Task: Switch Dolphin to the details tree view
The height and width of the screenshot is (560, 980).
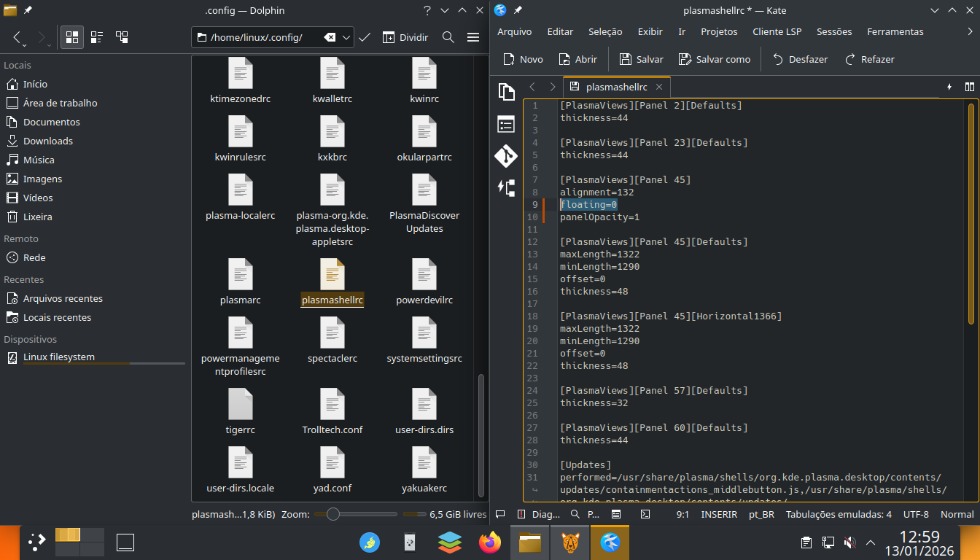Action: pyautogui.click(x=122, y=37)
